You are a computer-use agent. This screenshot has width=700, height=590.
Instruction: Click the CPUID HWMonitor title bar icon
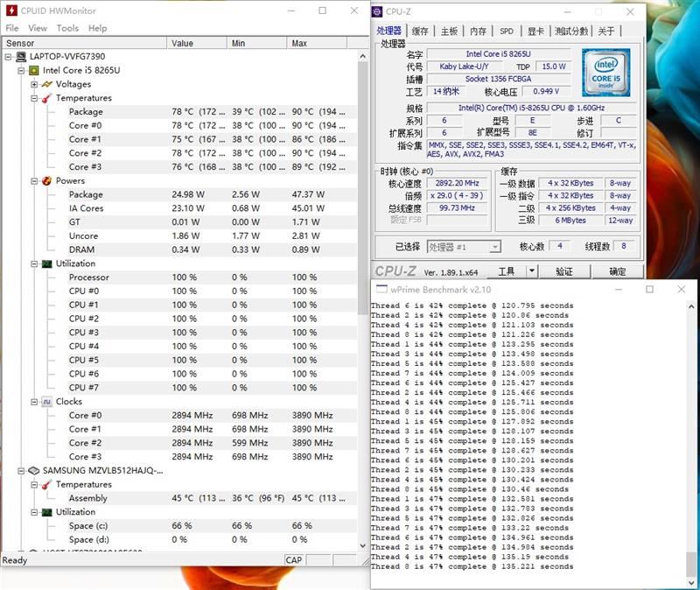[x=11, y=11]
